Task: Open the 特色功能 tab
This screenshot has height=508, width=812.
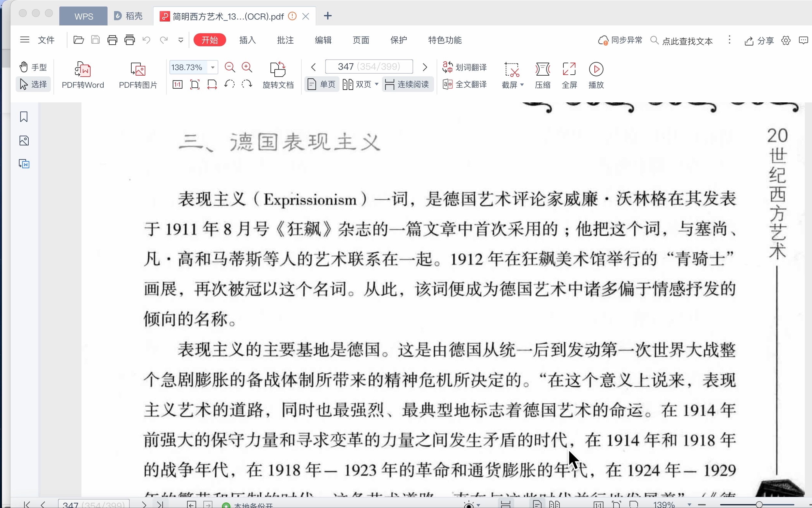Action: (445, 40)
